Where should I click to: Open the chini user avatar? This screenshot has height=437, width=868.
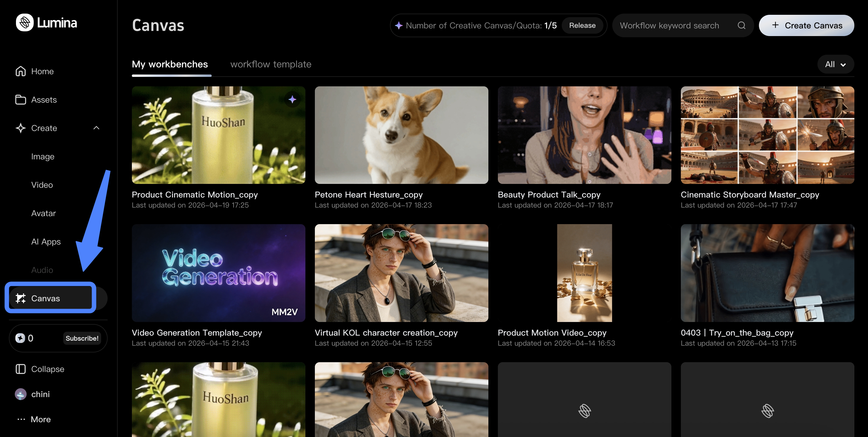pos(21,394)
